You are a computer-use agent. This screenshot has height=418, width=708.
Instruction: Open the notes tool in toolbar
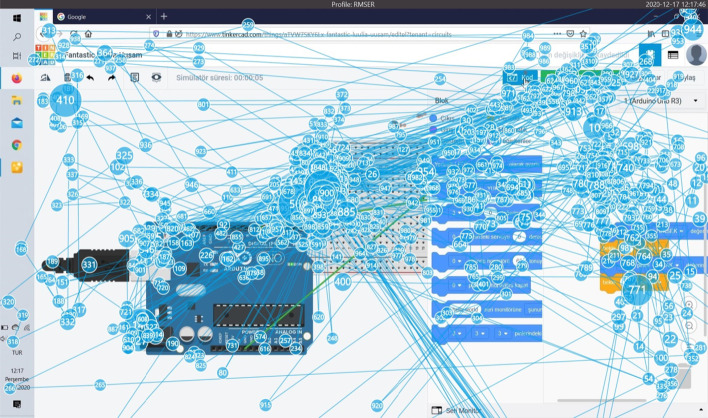(x=134, y=77)
